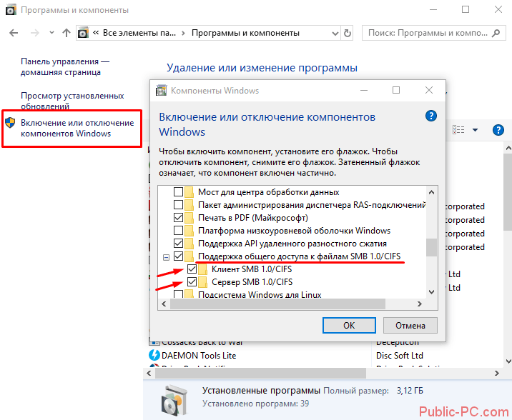Go back with the left arrow button
Screen dimensions: 512x420
point(14,33)
